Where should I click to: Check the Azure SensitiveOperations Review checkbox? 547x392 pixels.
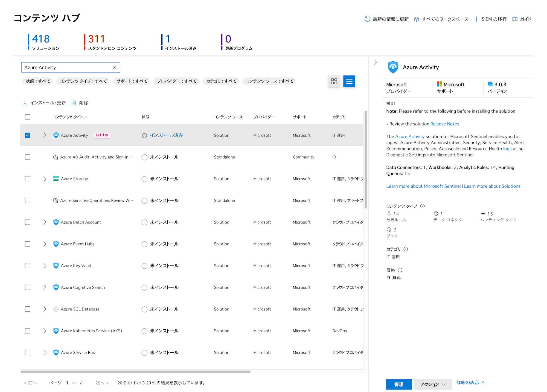pos(28,201)
